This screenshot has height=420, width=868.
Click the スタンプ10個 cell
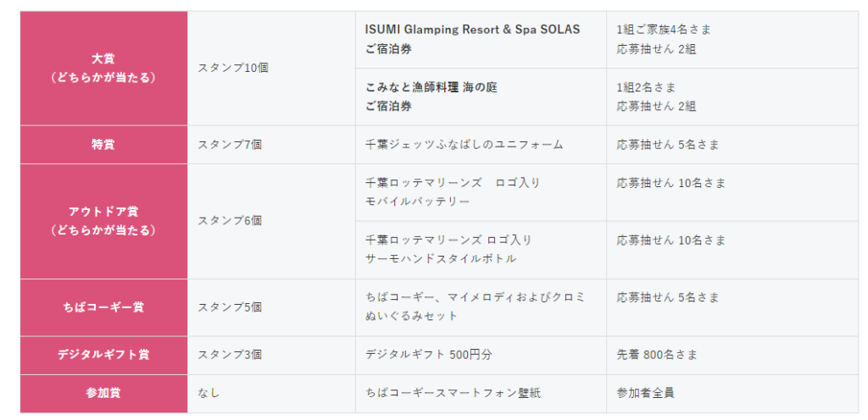(x=271, y=68)
